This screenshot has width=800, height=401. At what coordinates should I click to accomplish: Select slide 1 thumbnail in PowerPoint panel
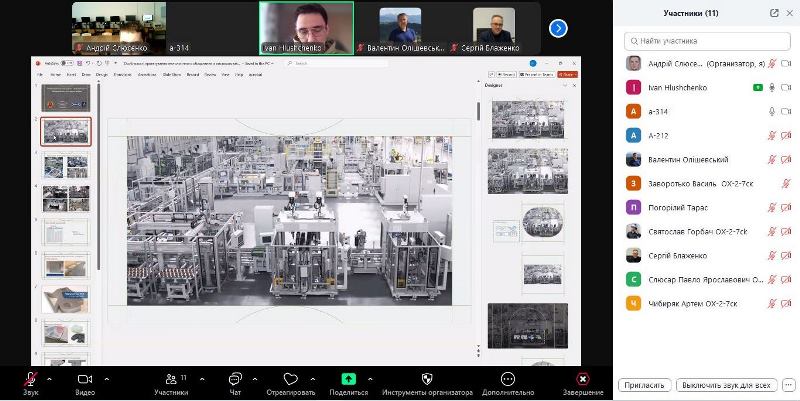point(65,98)
